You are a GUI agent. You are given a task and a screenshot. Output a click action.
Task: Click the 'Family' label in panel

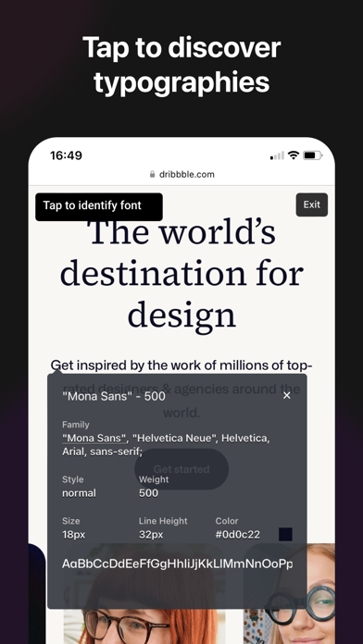click(x=76, y=425)
